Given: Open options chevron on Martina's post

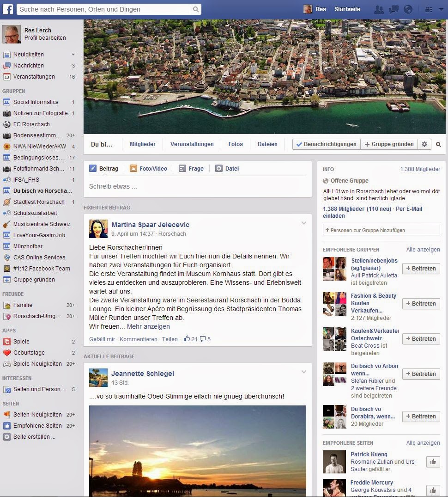Looking at the screenshot, I should tap(303, 223).
